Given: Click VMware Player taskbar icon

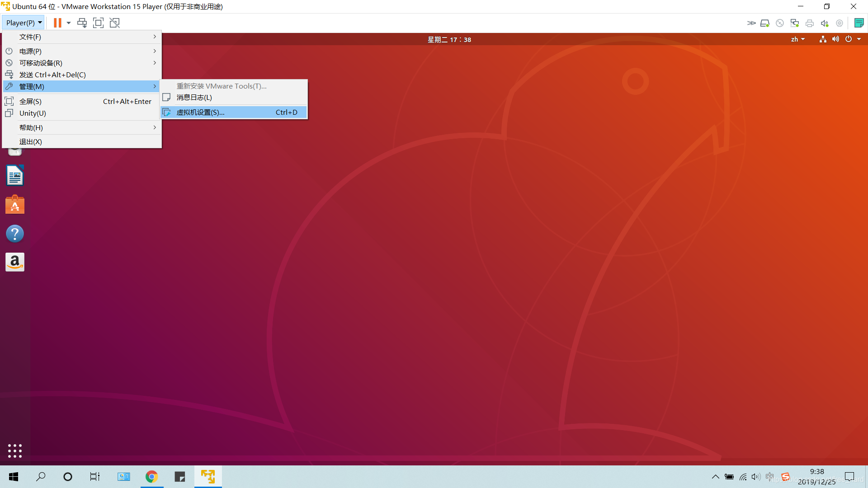Looking at the screenshot, I should 208,477.
